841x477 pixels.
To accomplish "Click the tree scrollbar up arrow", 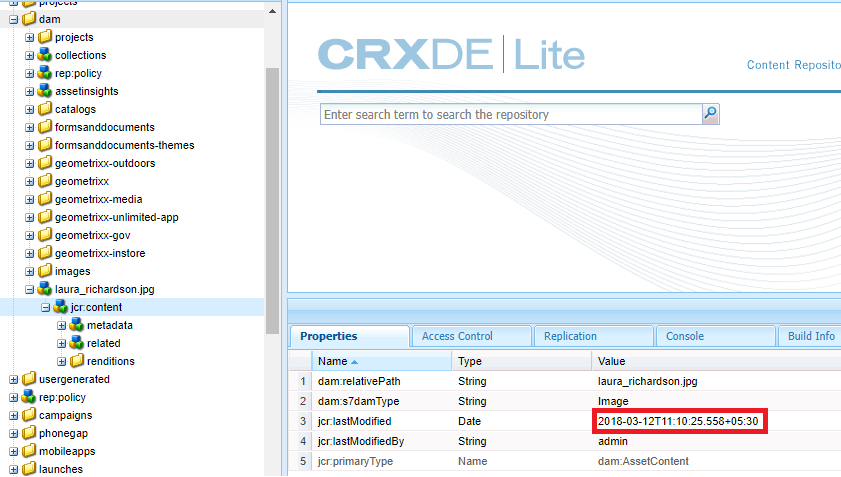I will coord(272,11).
